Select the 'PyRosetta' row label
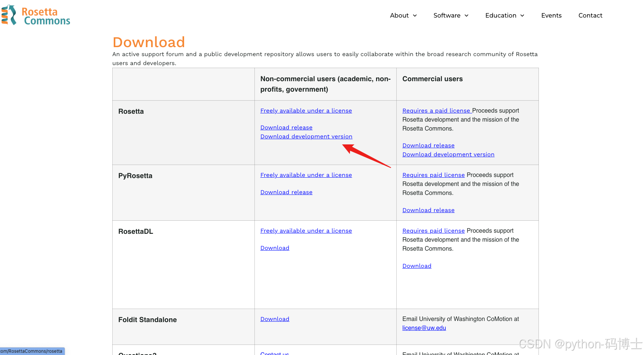 135,176
